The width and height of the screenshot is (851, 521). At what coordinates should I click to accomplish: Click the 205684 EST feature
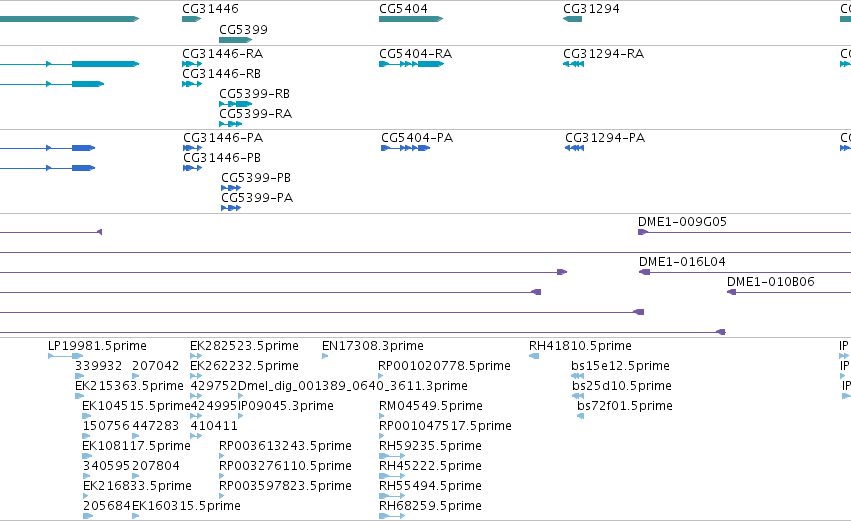[88, 517]
